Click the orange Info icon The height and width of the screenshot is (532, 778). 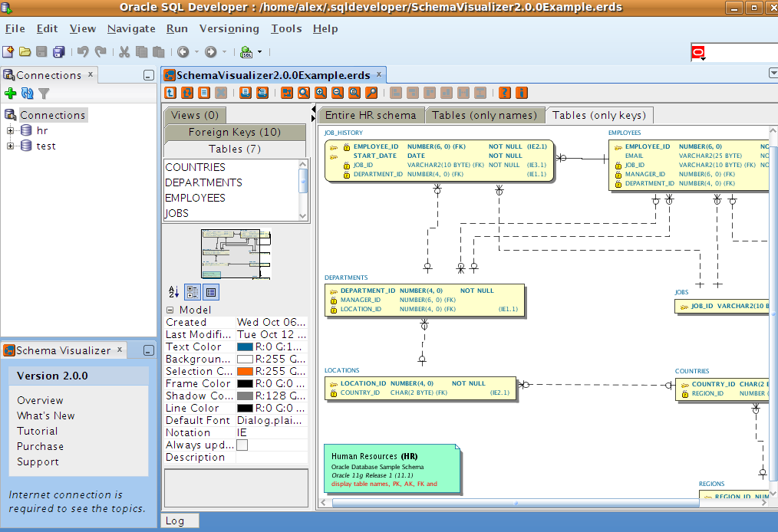click(522, 93)
